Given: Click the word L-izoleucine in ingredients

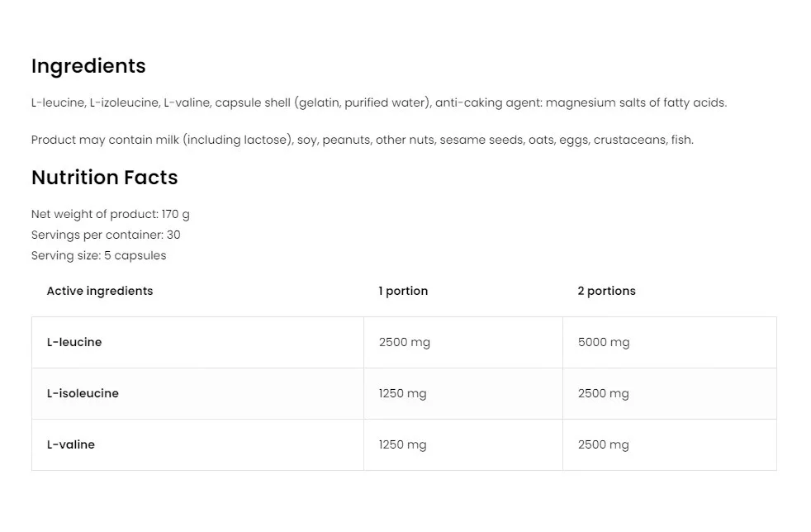Looking at the screenshot, I should click(122, 103).
